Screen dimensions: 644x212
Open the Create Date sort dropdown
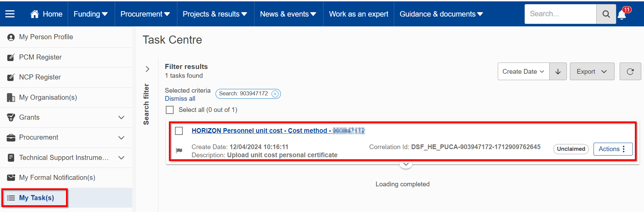pyautogui.click(x=523, y=71)
